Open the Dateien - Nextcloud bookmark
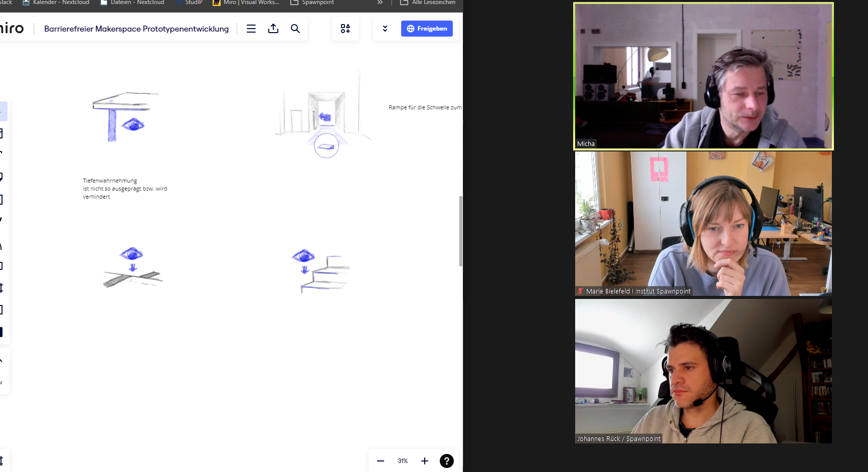The height and width of the screenshot is (472, 868). point(132,3)
